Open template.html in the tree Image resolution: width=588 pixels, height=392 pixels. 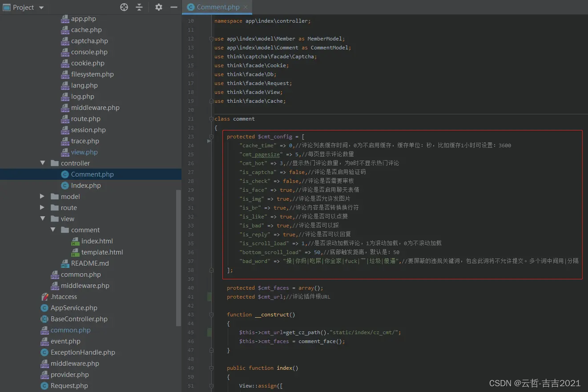click(102, 252)
